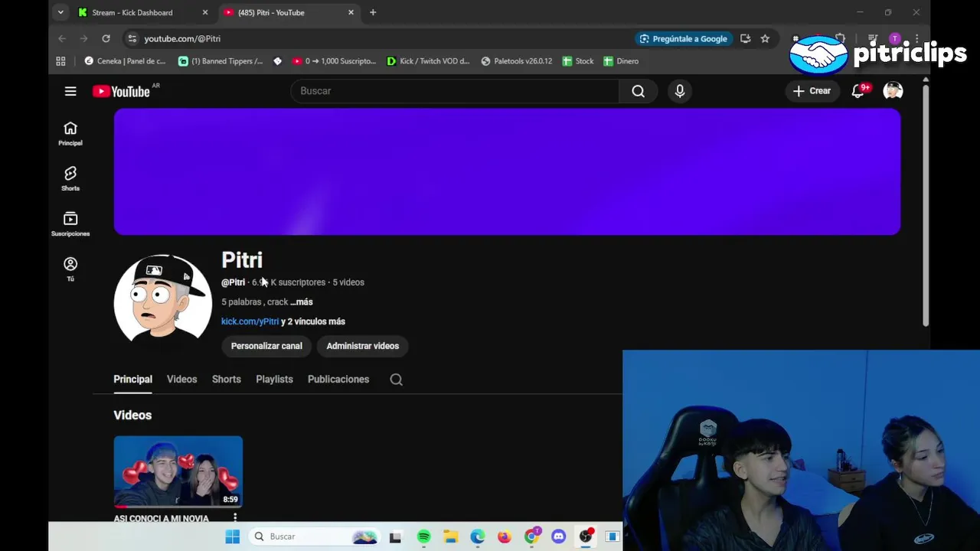
Task: Open Firefox from the taskbar
Action: 505,536
